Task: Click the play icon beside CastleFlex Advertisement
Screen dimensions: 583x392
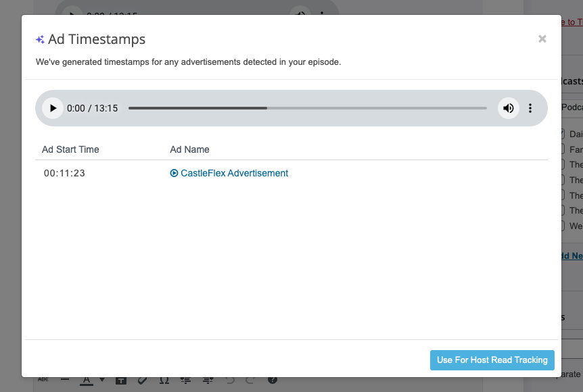Action: 174,173
